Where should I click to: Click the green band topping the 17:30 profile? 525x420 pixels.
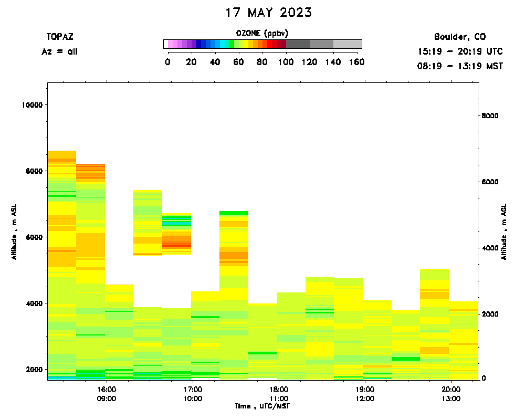(234, 213)
